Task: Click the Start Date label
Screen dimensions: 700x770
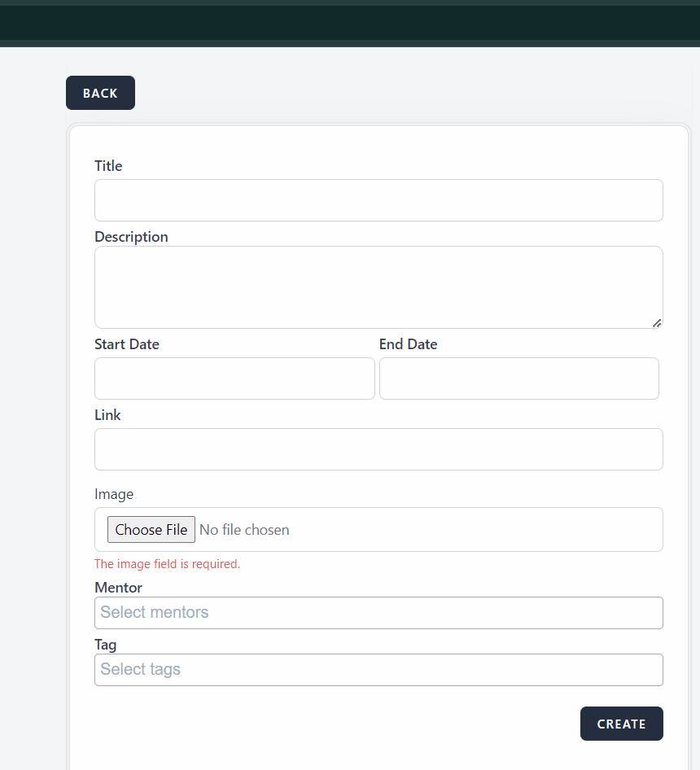Action: click(x=127, y=344)
